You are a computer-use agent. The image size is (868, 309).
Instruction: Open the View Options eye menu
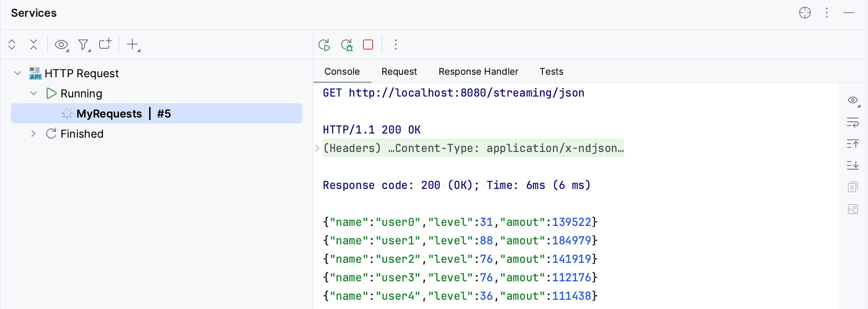tap(61, 45)
